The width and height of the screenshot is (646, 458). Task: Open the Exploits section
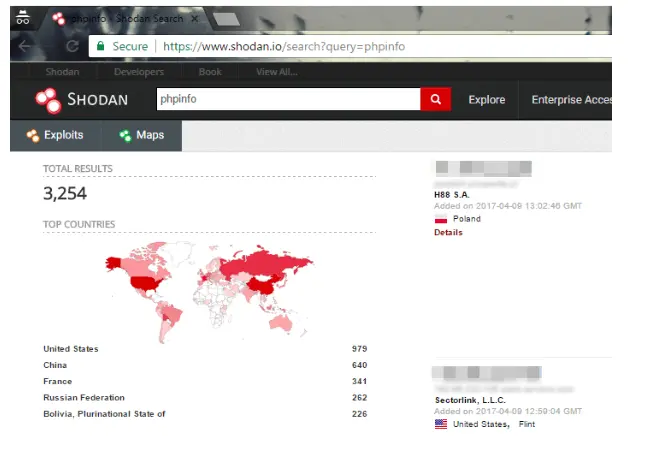tap(55, 135)
